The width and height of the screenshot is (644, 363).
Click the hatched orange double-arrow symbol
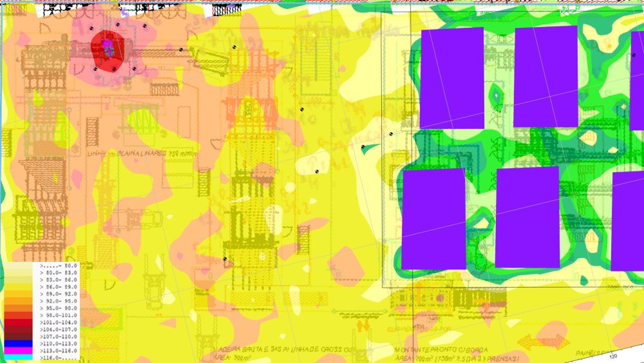coord(544,341)
